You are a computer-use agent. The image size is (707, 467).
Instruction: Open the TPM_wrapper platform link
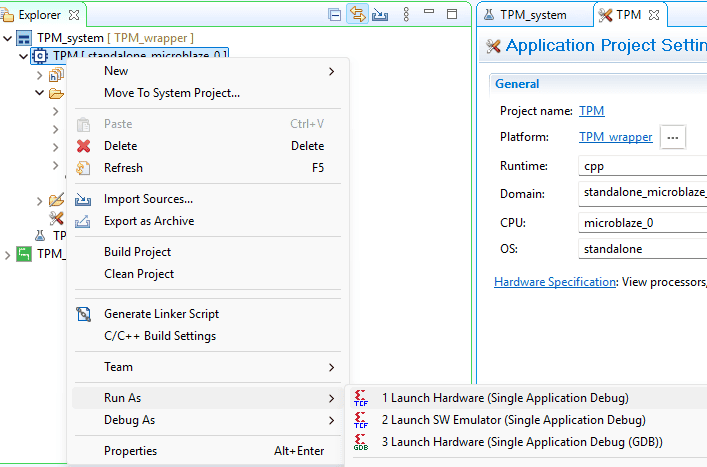(615, 137)
